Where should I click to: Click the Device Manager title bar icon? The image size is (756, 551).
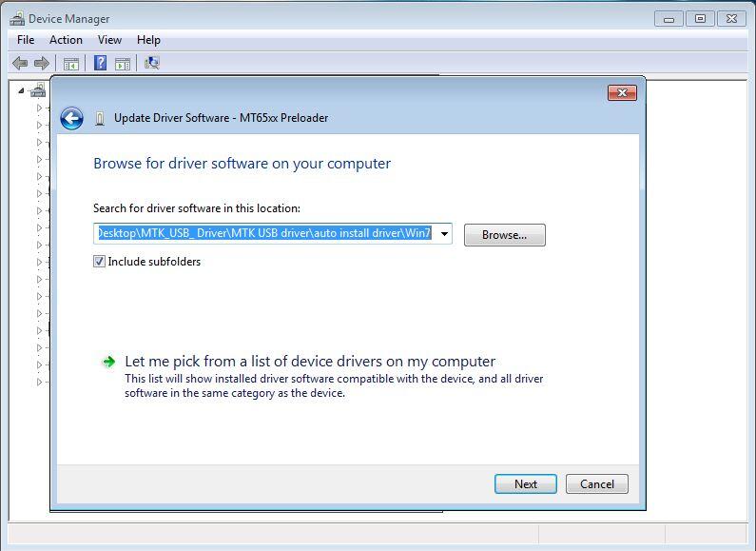[x=17, y=19]
